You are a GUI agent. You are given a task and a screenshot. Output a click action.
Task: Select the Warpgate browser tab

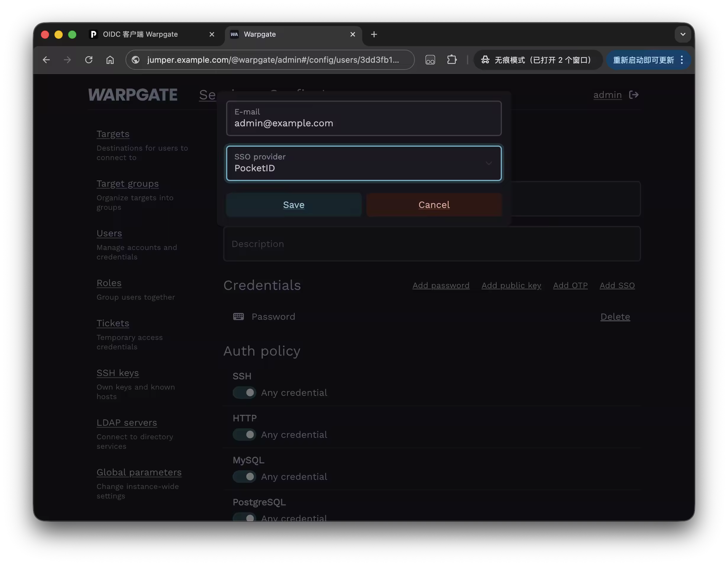point(293,34)
